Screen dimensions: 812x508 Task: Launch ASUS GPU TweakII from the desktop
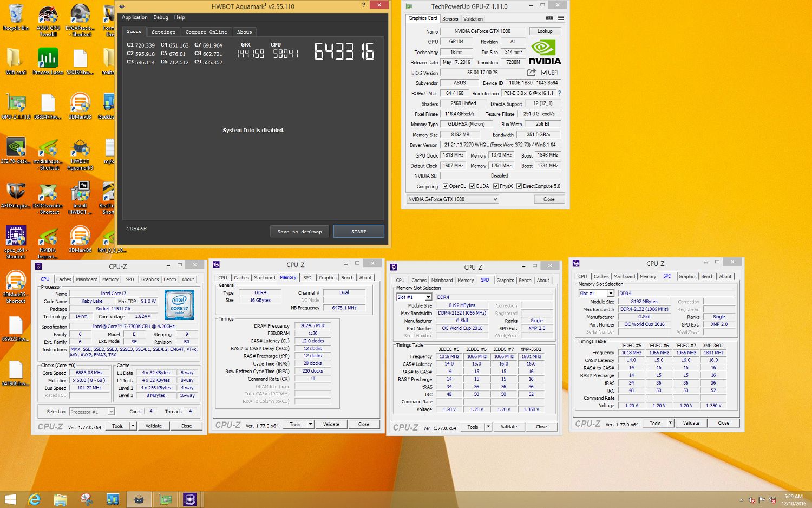(48, 20)
